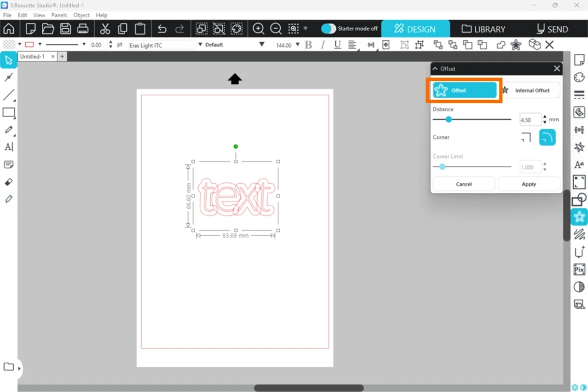588x392 pixels.
Task: Select the Eraser tool
Action: [9, 182]
